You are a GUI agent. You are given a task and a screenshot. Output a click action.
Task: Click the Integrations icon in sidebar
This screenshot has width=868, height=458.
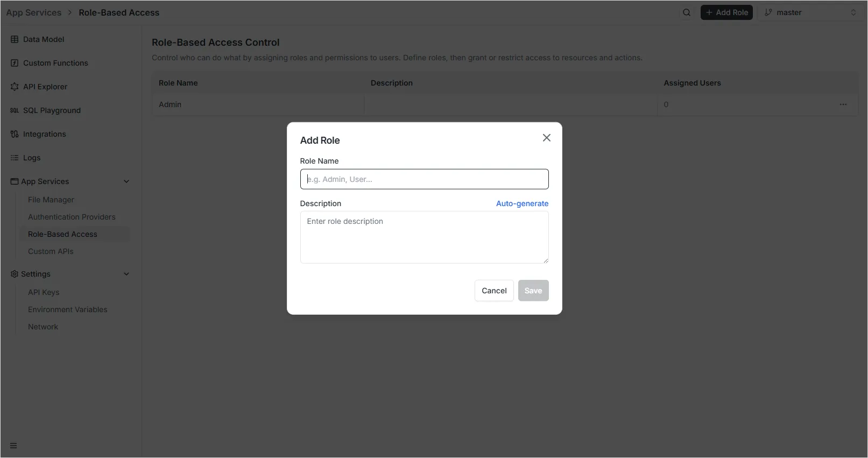(15, 134)
